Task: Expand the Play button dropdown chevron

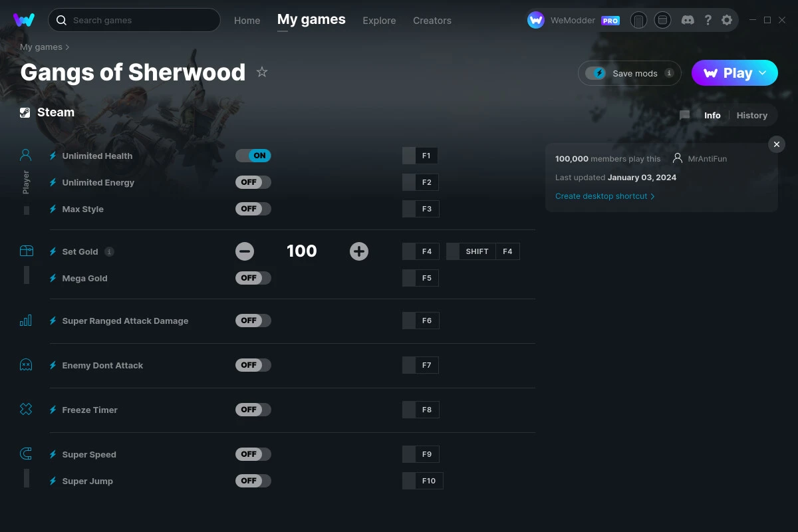Action: point(763,73)
